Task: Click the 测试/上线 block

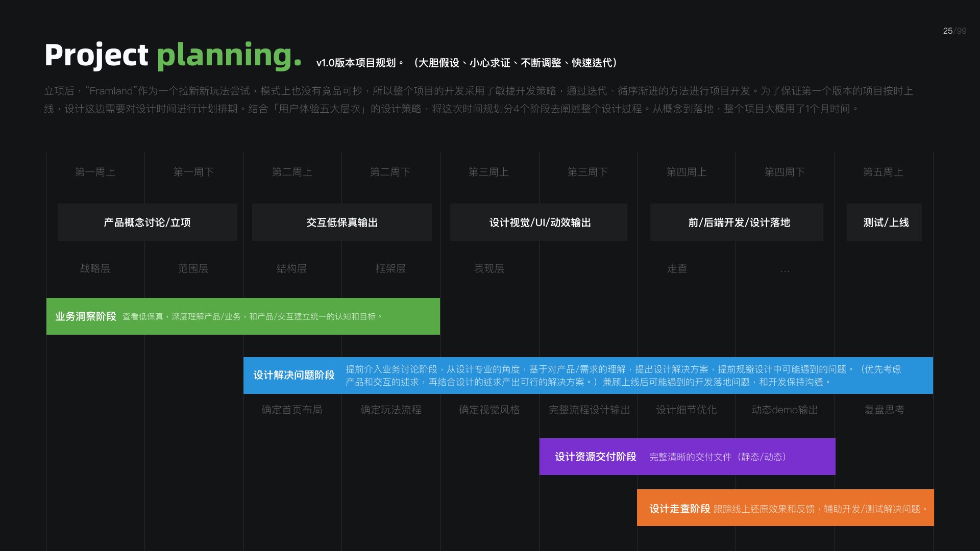Action: (884, 222)
